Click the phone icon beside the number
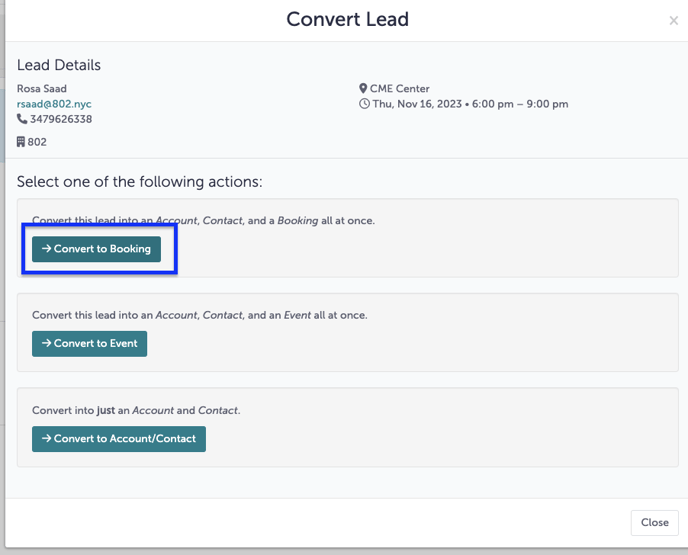Viewport: 688px width, 555px height. pyautogui.click(x=22, y=120)
